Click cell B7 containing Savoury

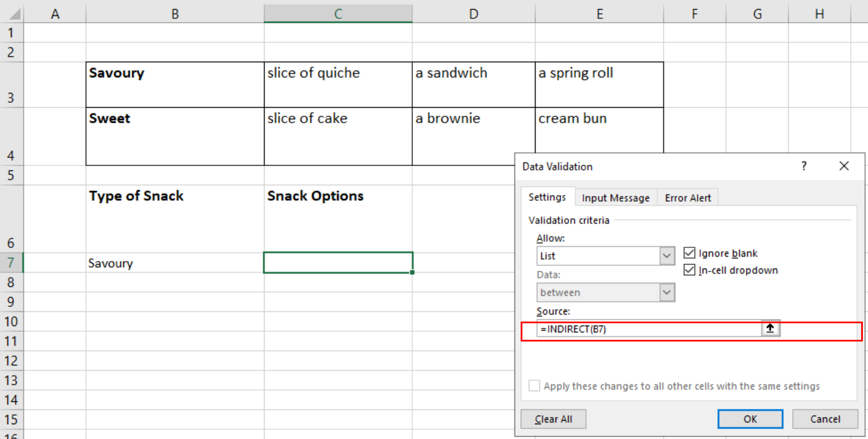point(175,263)
